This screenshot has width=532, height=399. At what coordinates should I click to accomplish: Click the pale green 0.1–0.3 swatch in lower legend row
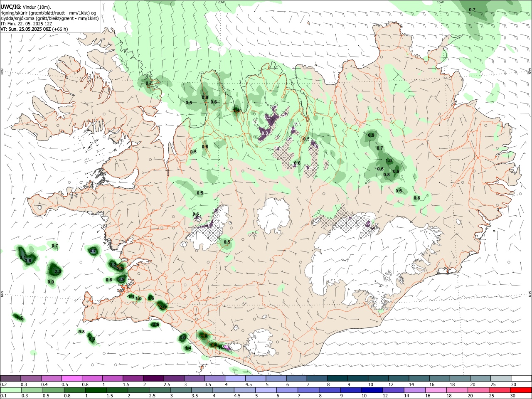tap(10, 390)
